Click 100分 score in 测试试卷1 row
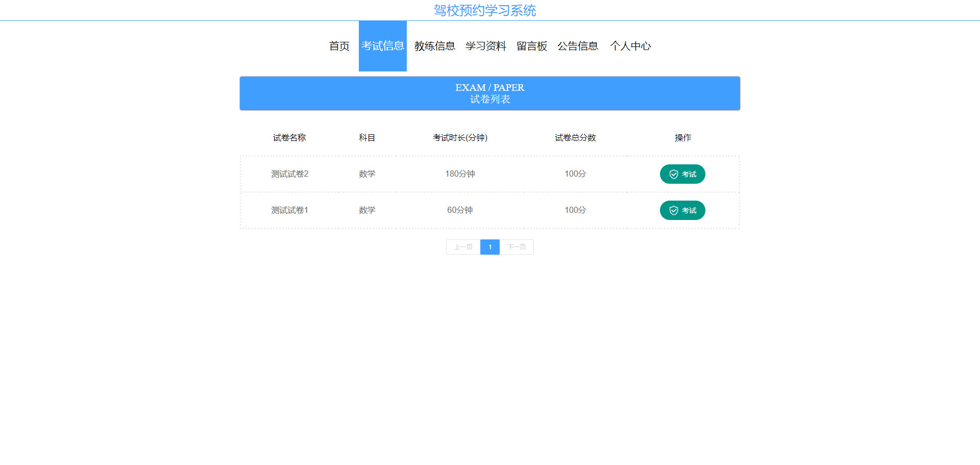980x465 pixels. (575, 210)
